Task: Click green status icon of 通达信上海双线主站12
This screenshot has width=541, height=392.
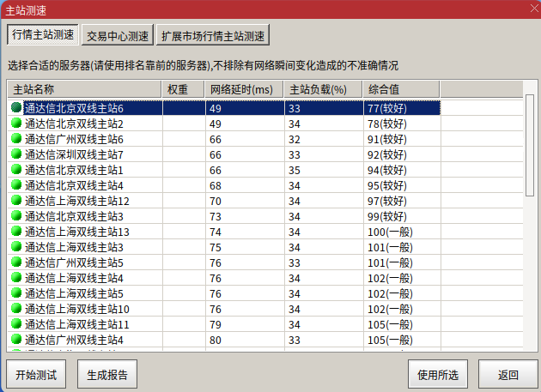Action: click(16, 200)
